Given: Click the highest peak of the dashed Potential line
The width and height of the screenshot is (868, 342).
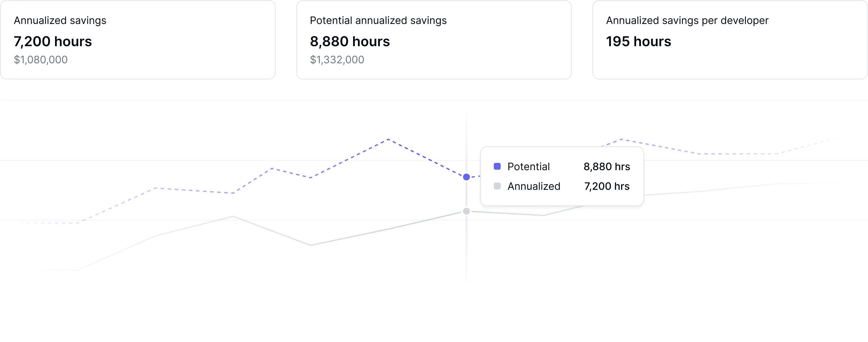Looking at the screenshot, I should [x=388, y=139].
